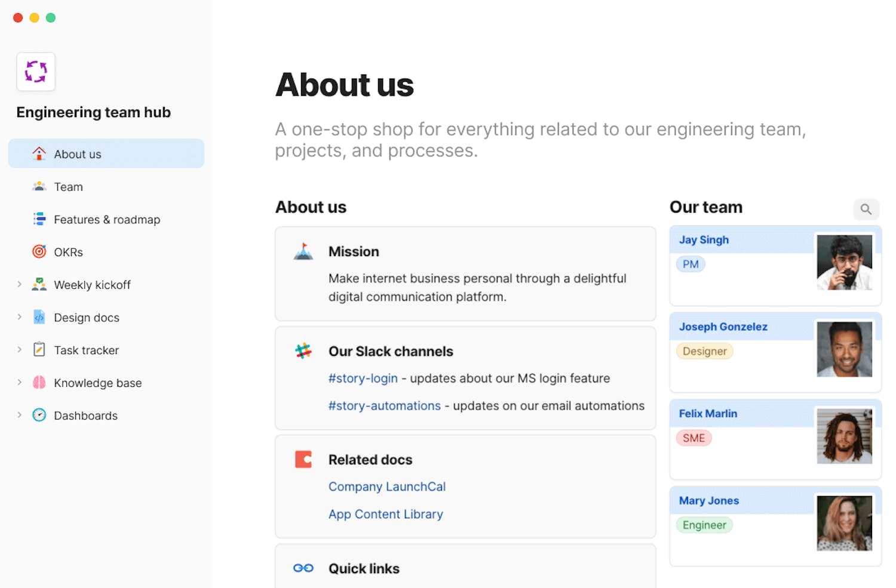
Task: Expand the Design docs chevron
Action: [19, 318]
